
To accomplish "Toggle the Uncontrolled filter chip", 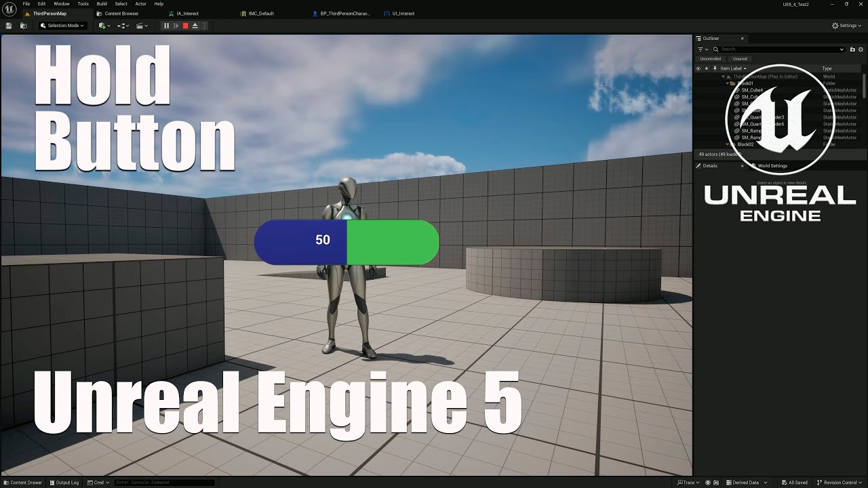I will [x=711, y=59].
